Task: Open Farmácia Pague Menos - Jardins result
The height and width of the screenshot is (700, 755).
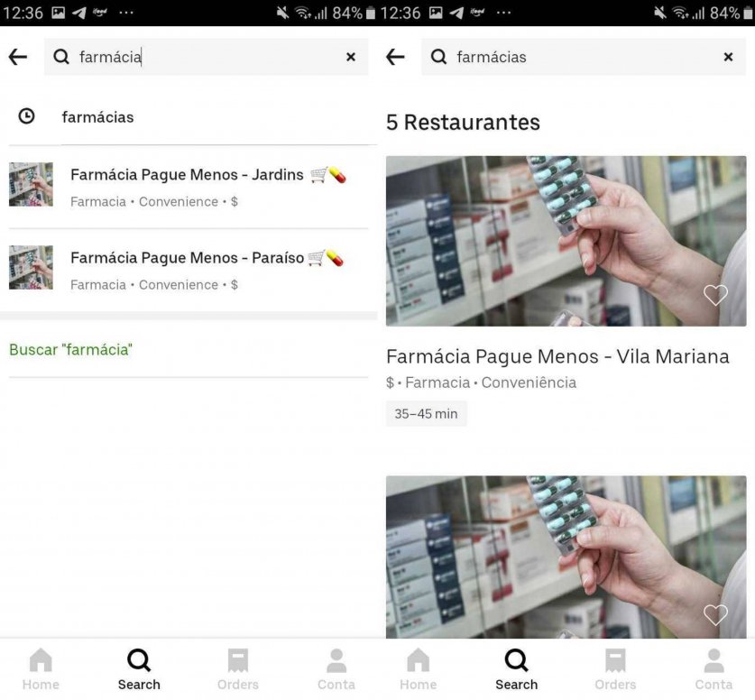Action: click(189, 187)
